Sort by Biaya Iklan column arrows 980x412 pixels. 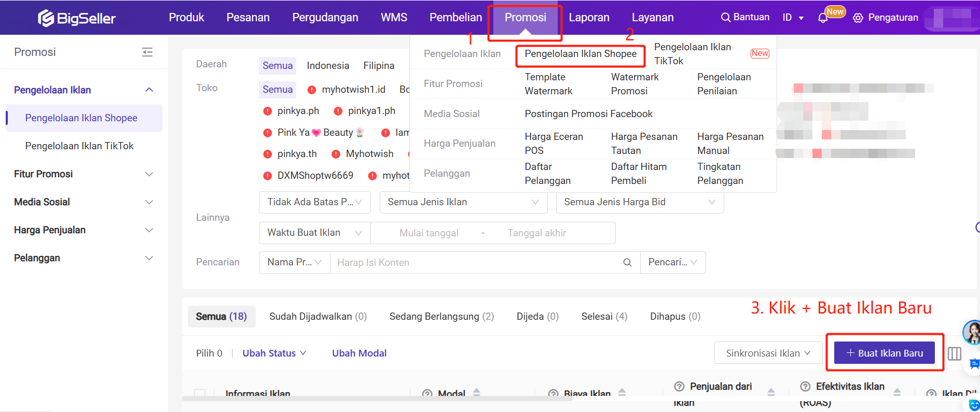pyautogui.click(x=622, y=392)
